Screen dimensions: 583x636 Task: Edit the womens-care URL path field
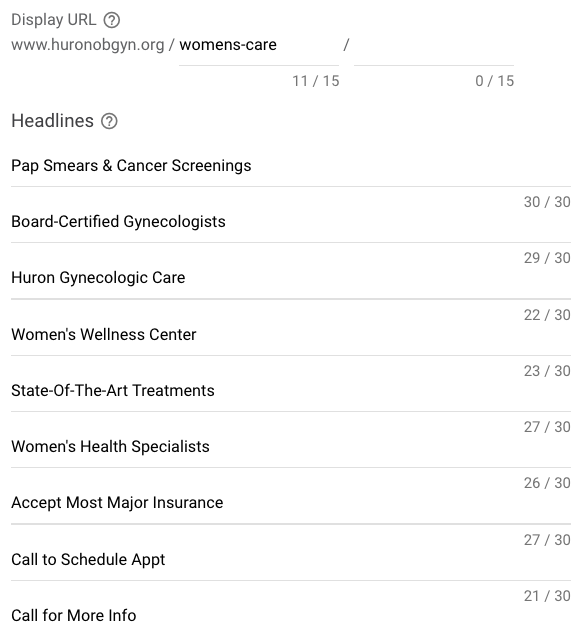tap(259, 45)
